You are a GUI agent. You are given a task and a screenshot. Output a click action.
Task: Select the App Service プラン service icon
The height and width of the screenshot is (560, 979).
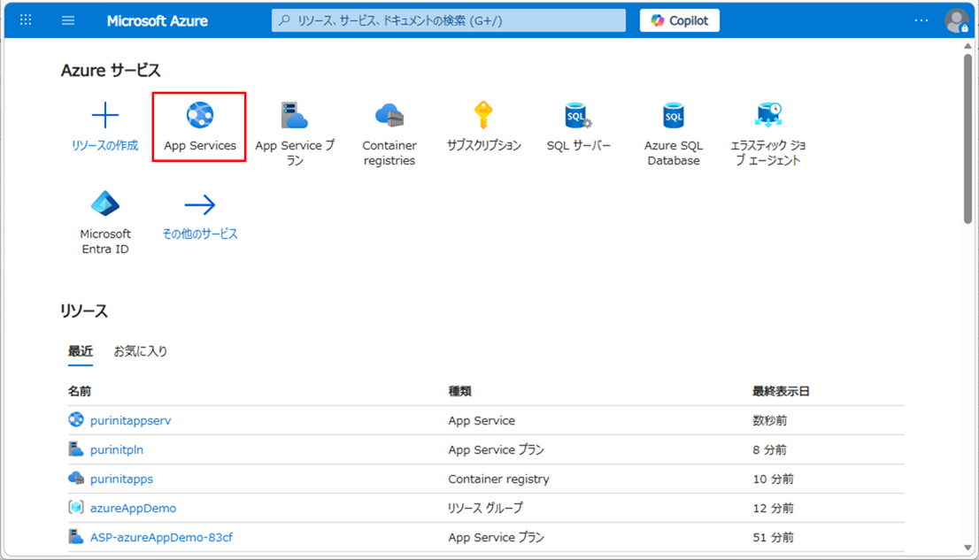[x=295, y=116]
